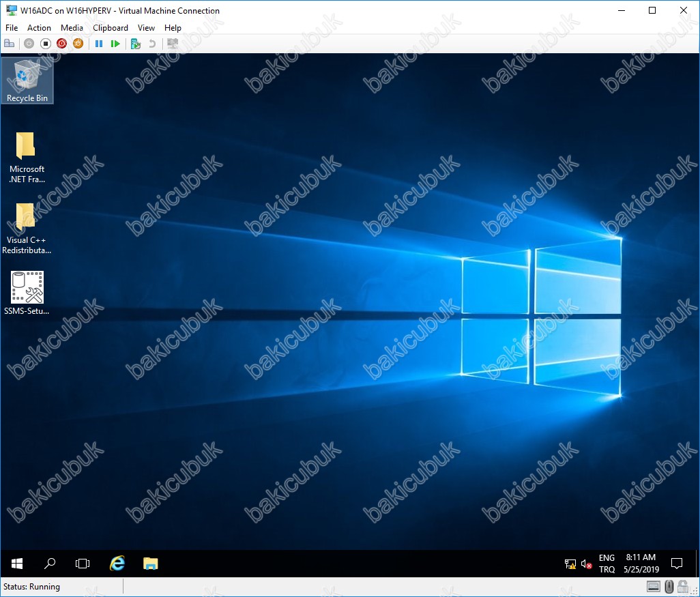Click the lock status bar icon

coord(682,586)
